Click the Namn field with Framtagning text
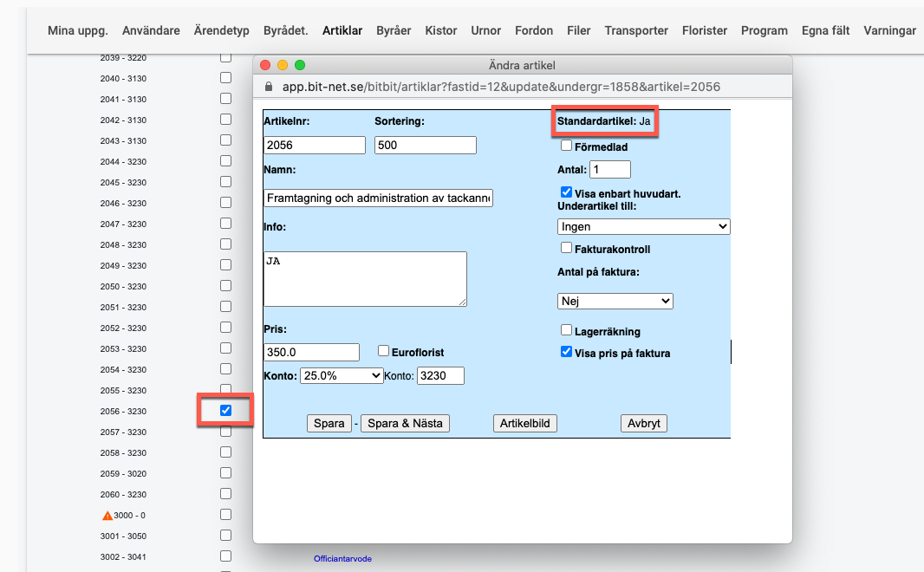Screen dimensions: 924x572 (x=378, y=198)
